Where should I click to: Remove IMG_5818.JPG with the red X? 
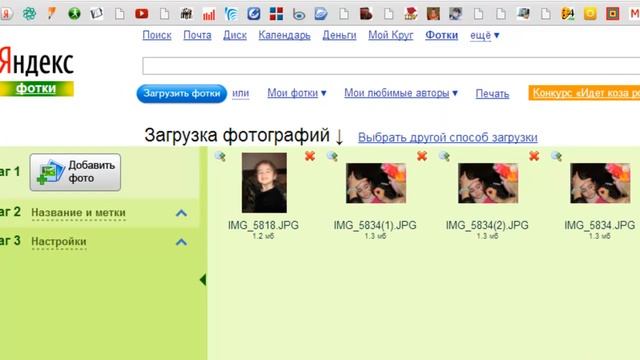click(310, 156)
